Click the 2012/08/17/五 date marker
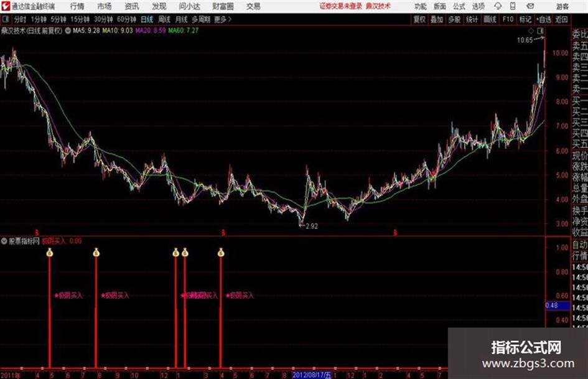Image resolution: width=588 pixels, height=379 pixels. click(312, 375)
